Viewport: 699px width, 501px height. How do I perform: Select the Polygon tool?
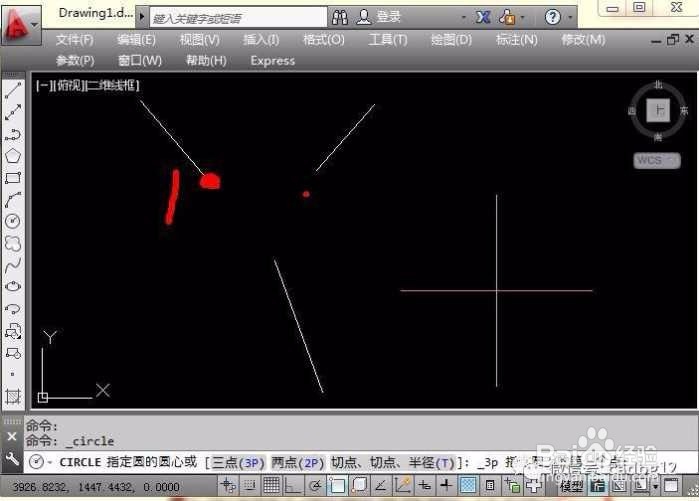coord(13,156)
